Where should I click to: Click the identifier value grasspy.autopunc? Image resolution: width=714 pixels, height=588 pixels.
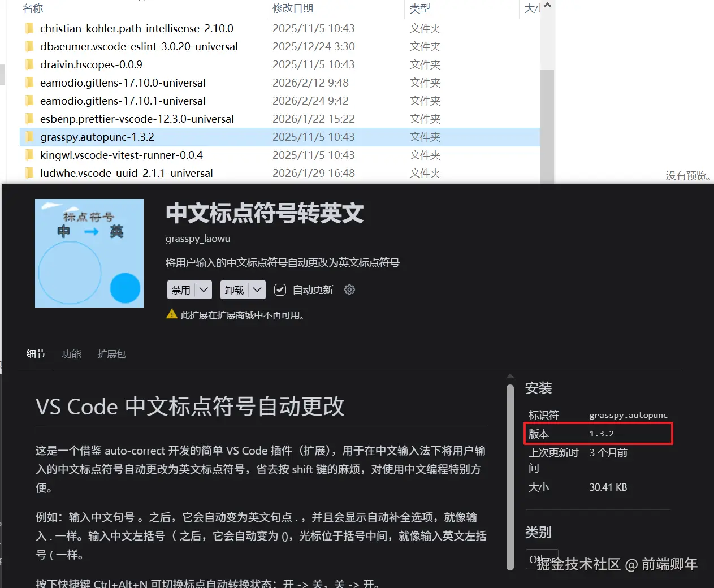[628, 415]
